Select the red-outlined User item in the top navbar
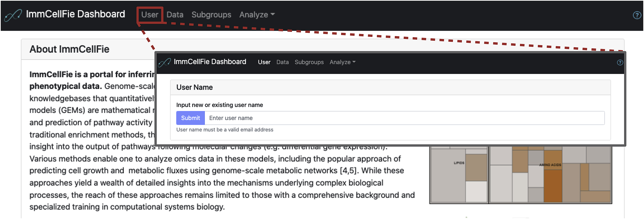 (x=150, y=15)
